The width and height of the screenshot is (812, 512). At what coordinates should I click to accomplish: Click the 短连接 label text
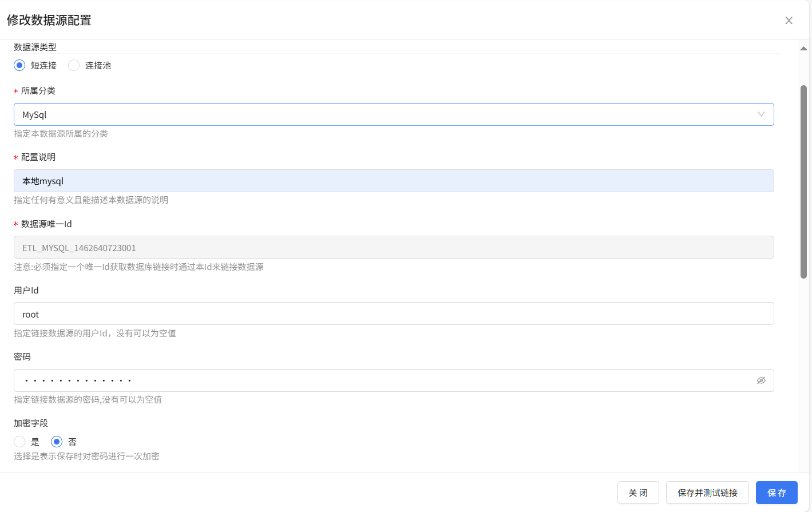pyautogui.click(x=43, y=65)
